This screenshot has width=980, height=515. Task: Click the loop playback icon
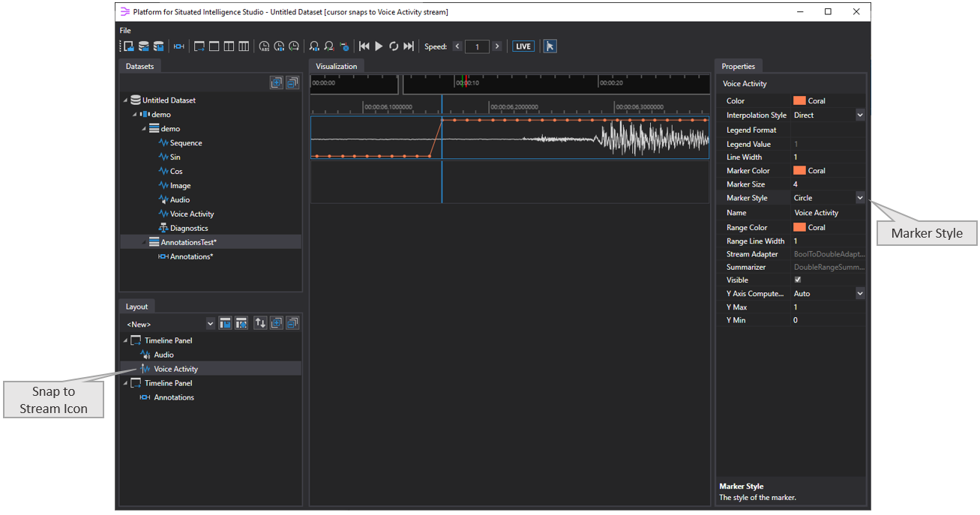[394, 46]
